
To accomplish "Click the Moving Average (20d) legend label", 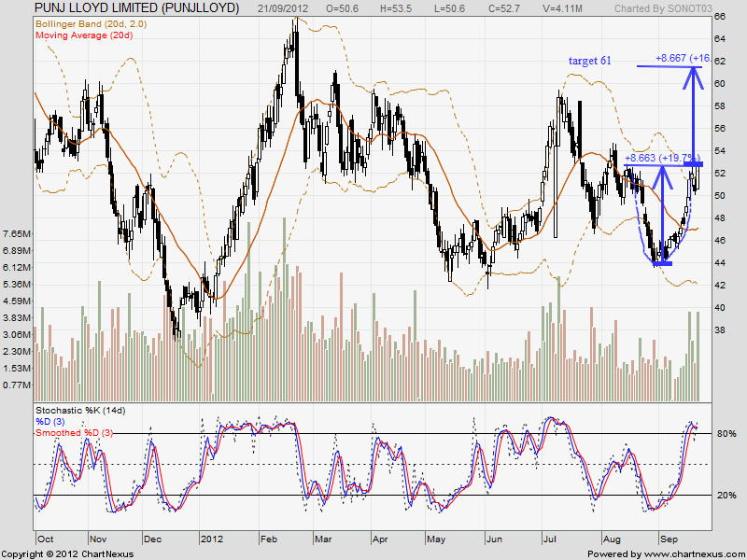I will click(x=84, y=35).
